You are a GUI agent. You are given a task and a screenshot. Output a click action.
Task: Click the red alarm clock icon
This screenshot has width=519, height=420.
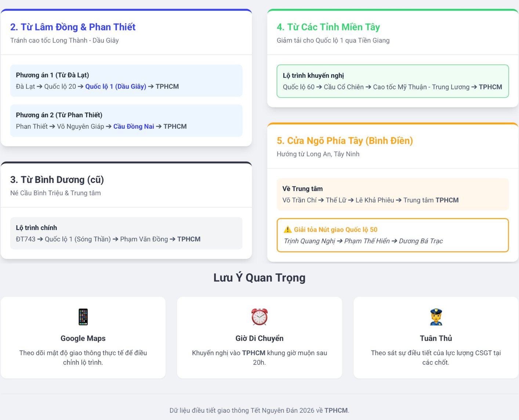[259, 317]
